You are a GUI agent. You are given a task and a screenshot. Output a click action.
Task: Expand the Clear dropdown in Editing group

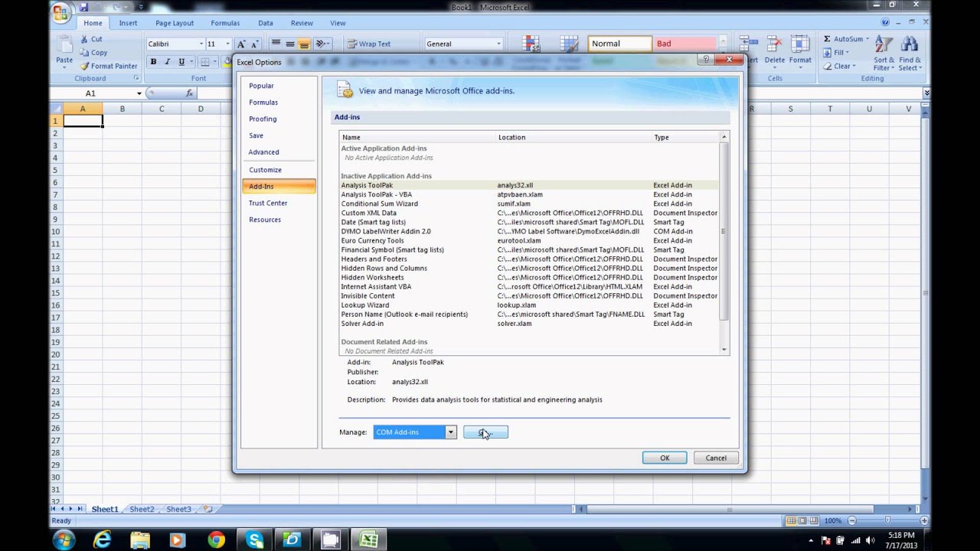coord(854,67)
